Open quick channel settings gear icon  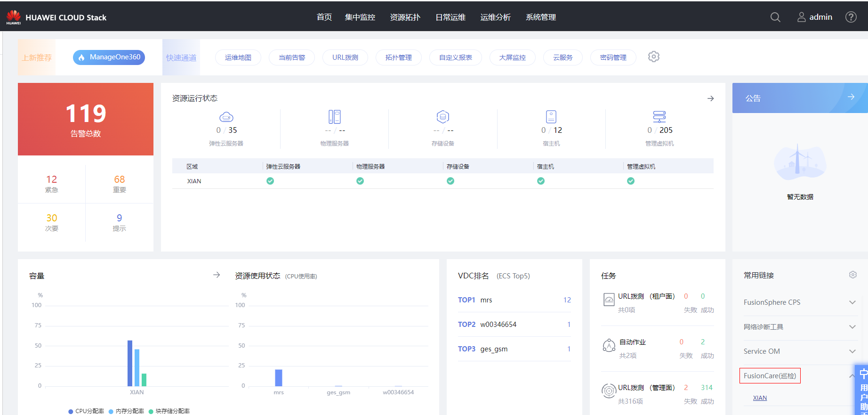tap(654, 57)
